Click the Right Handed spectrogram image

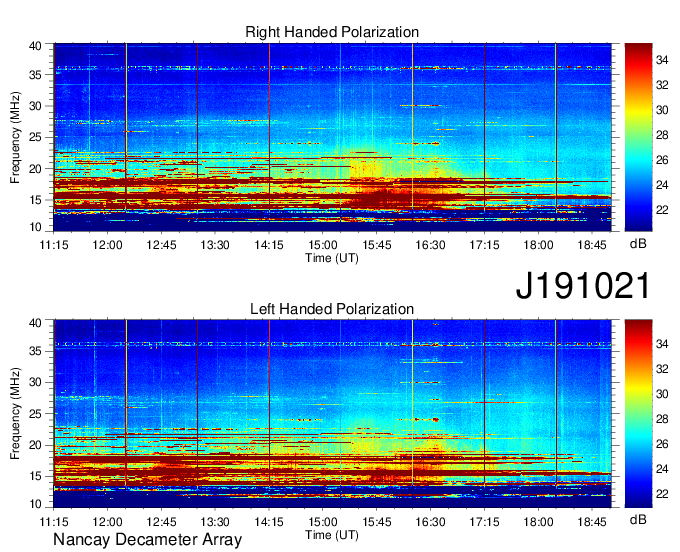(332, 137)
